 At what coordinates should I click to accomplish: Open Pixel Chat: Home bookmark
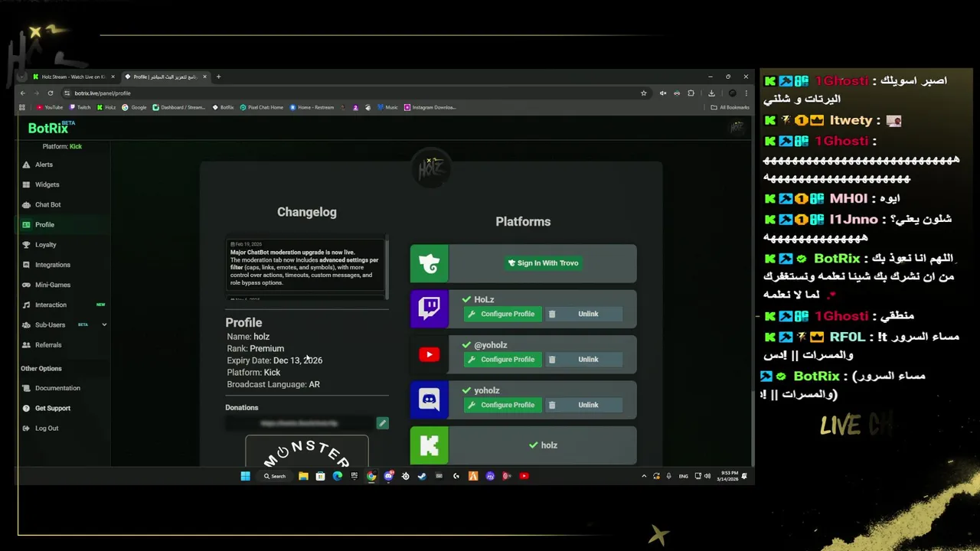tap(261, 107)
